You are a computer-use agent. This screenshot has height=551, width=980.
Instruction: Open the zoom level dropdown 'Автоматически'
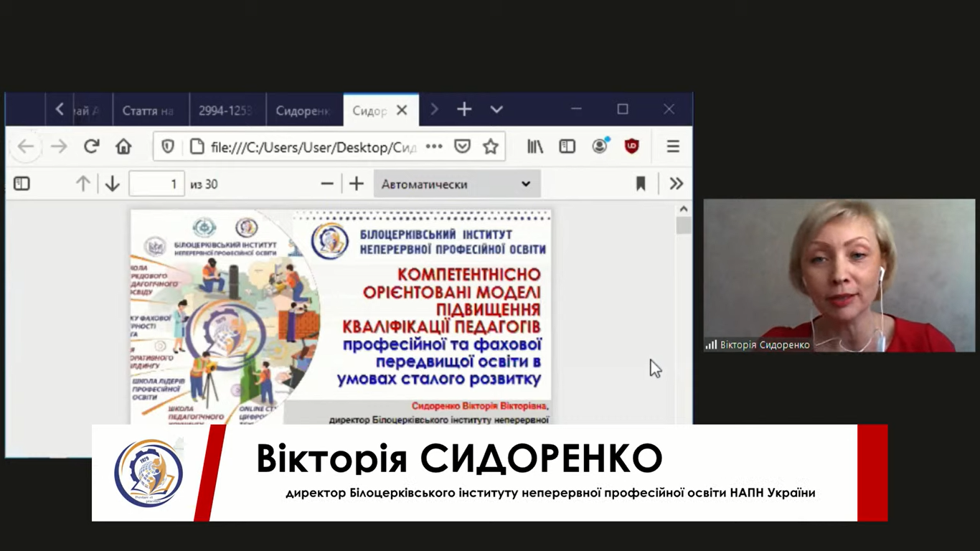click(456, 184)
